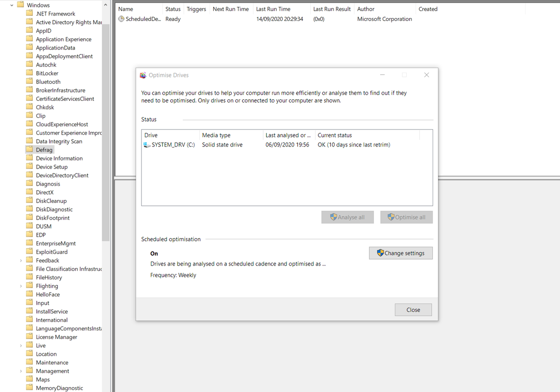Click the Input folder icon
The height and width of the screenshot is (392, 560).
point(30,303)
